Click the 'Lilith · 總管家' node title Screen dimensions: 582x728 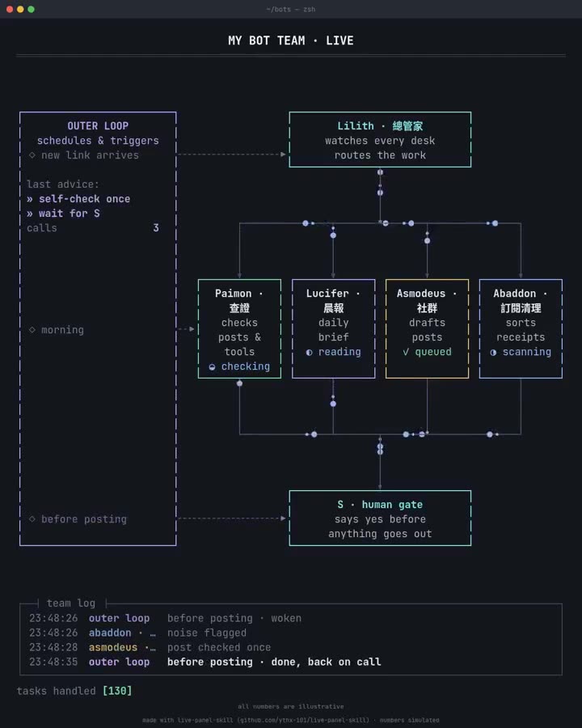(x=380, y=126)
